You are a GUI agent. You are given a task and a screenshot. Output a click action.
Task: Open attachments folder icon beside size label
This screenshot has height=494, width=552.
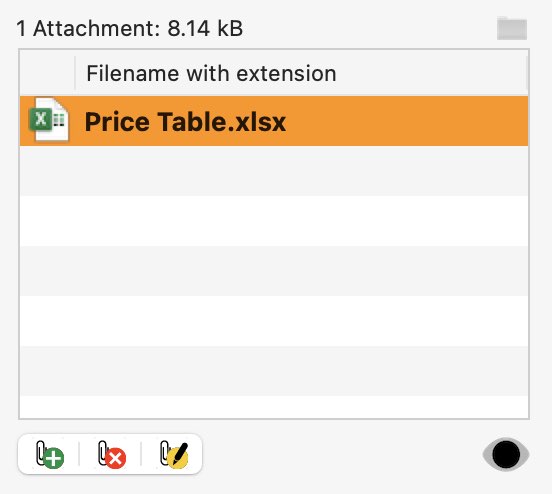click(512, 28)
